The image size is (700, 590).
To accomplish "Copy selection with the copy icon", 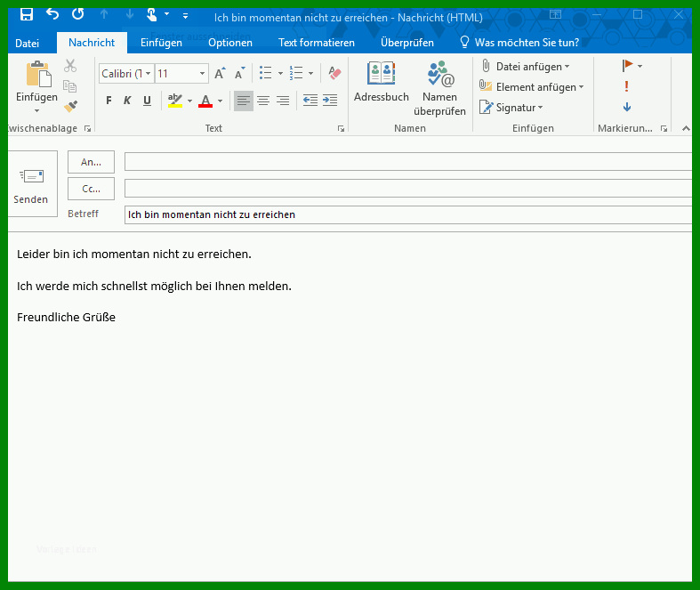I will [x=70, y=85].
